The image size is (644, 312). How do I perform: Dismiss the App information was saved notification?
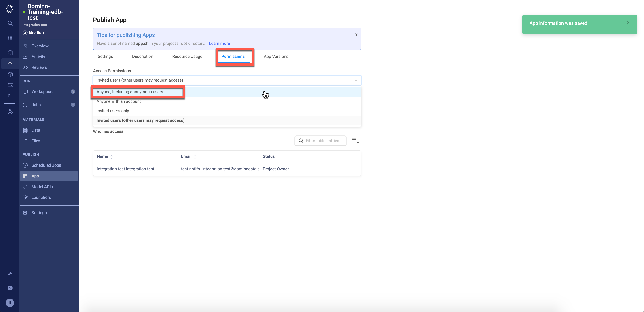[x=628, y=23]
